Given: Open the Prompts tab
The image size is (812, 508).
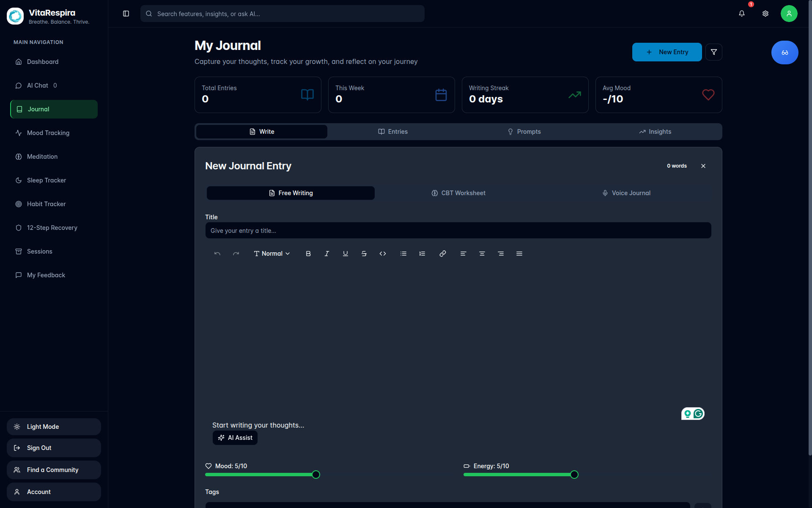Looking at the screenshot, I should [524, 132].
